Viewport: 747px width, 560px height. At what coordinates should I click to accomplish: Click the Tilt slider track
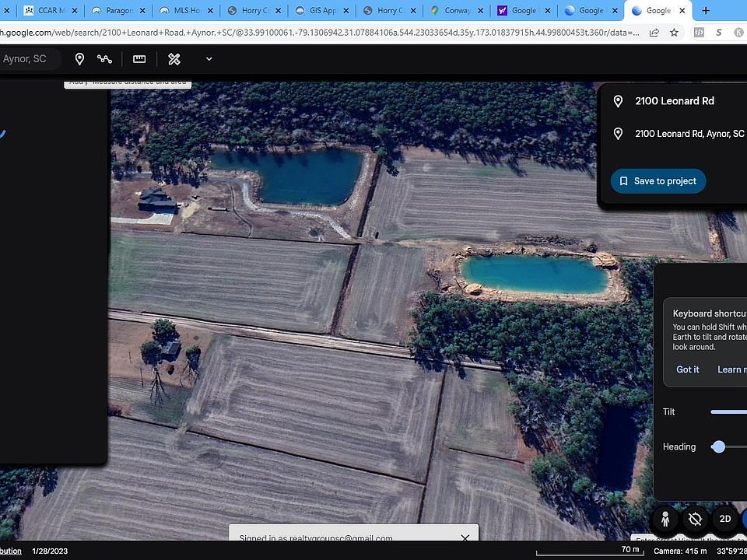click(x=728, y=412)
